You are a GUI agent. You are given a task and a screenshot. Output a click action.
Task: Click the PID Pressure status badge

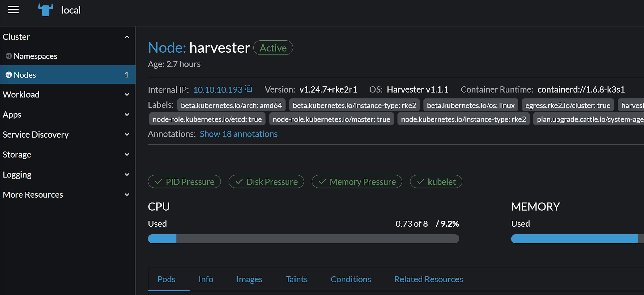pyautogui.click(x=184, y=182)
